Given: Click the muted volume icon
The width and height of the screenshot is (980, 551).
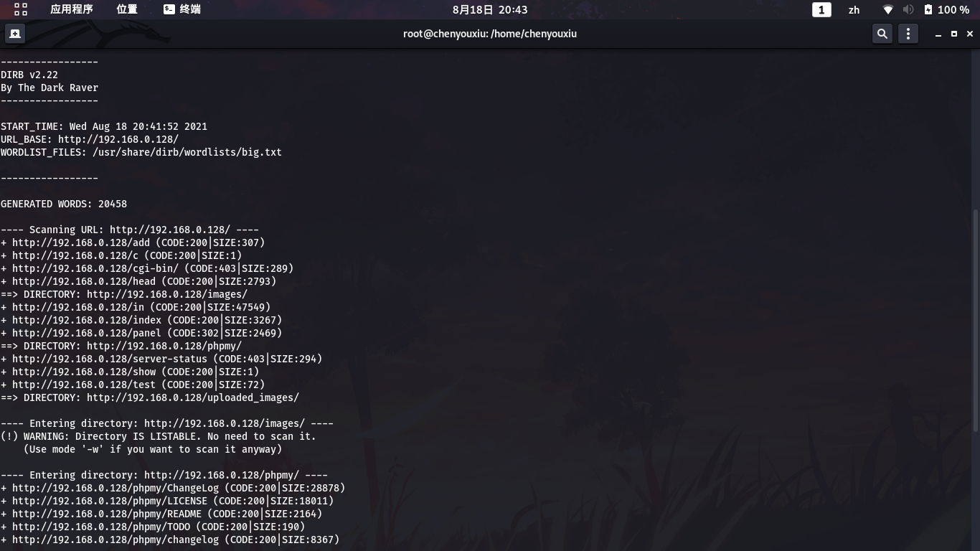Looking at the screenshot, I should [908, 9].
